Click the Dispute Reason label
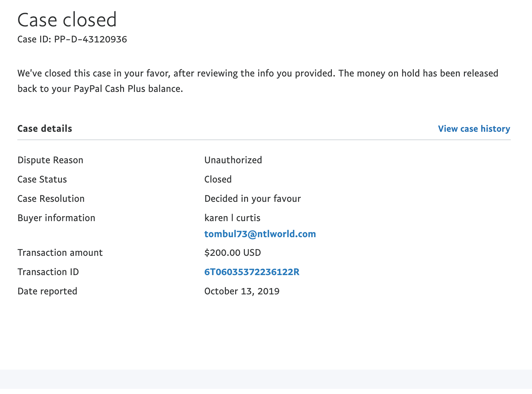 (50, 160)
